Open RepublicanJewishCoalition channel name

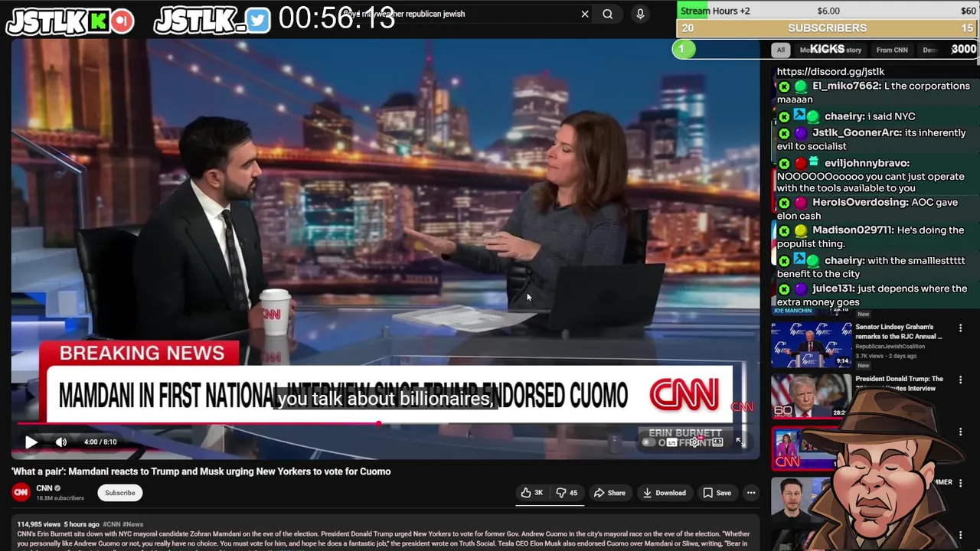(x=890, y=347)
